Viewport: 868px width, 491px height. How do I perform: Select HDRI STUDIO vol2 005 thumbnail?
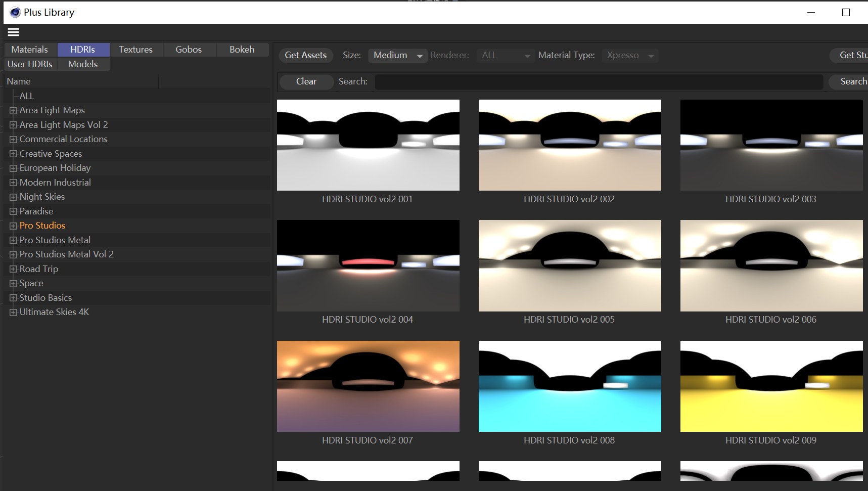point(570,265)
